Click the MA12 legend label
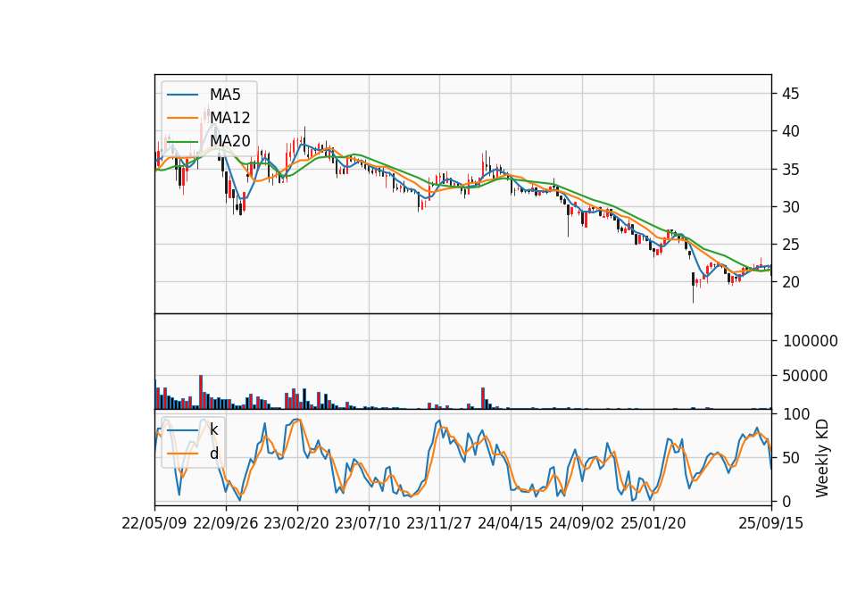The height and width of the screenshot is (616, 857). 229,118
